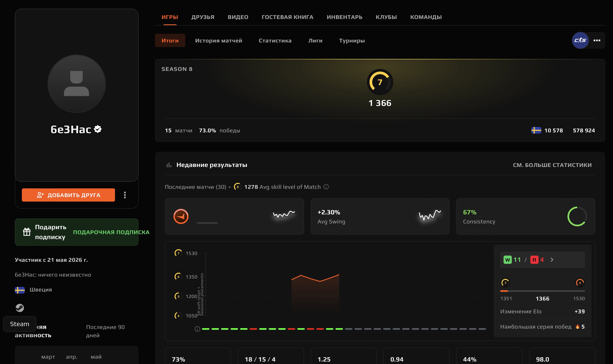Viewport: 613px width, 364px height.
Task: Click the Avg Swing sparkline card
Action: 380,216
